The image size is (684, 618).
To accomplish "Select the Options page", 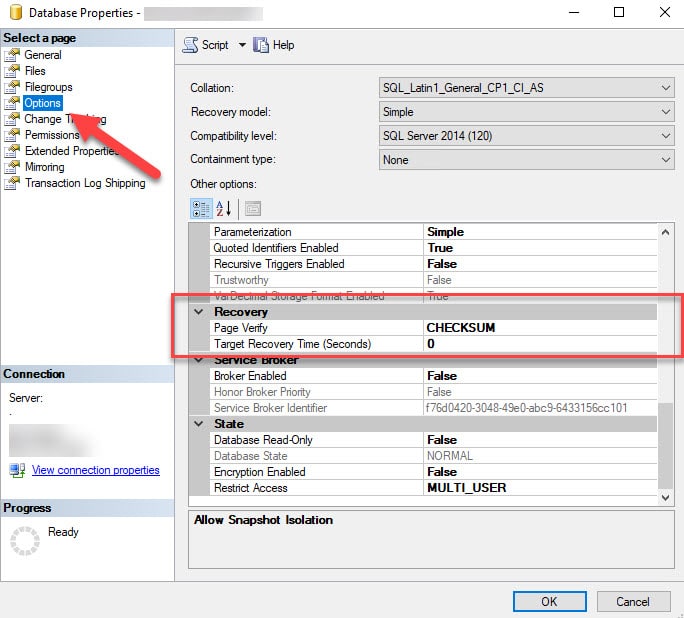I will tap(42, 103).
